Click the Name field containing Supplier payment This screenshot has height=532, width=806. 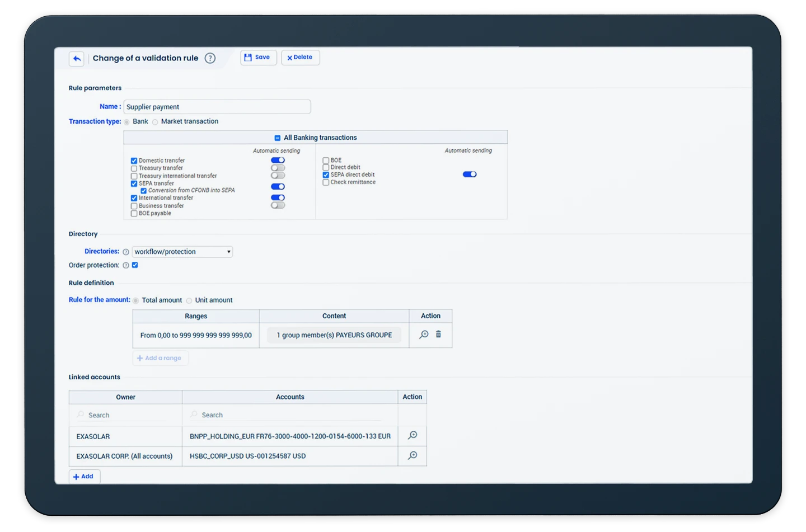click(x=217, y=107)
